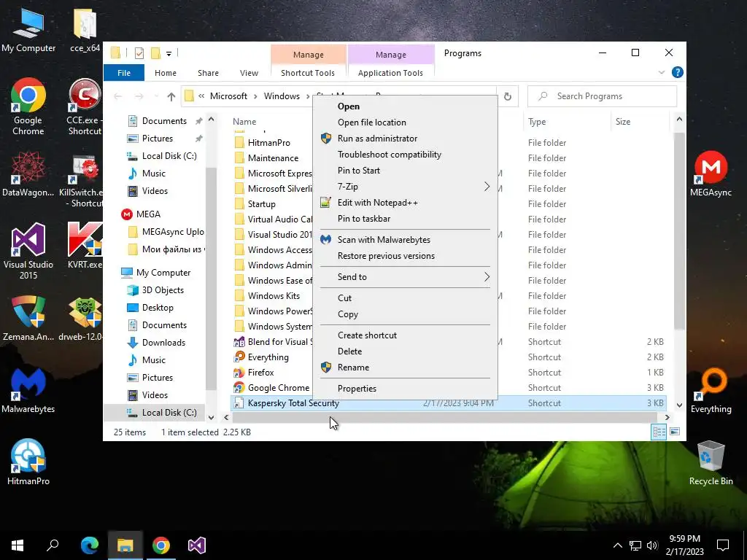Launch the CCE.exe shortcut icon
747x560 pixels.
point(85,106)
